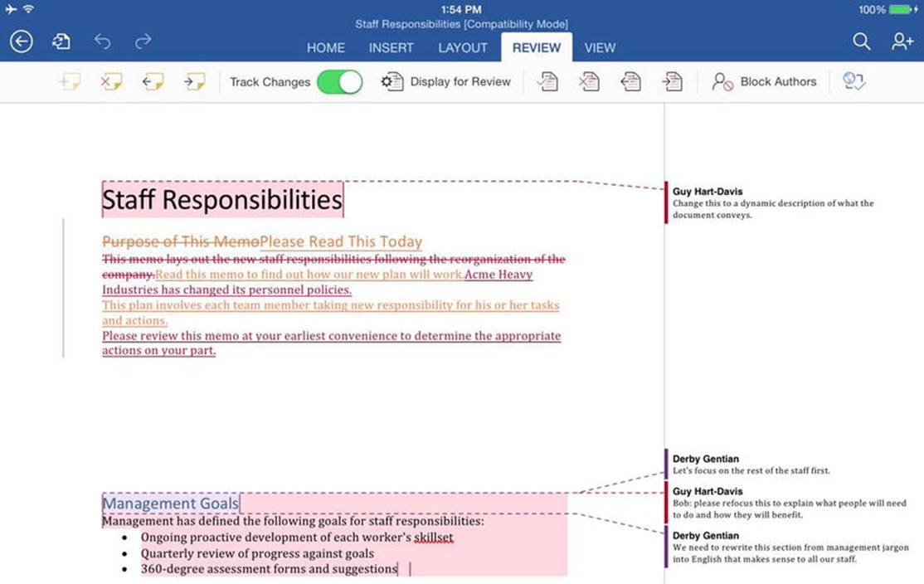
Task: Open the Block Authors option
Action: (764, 82)
